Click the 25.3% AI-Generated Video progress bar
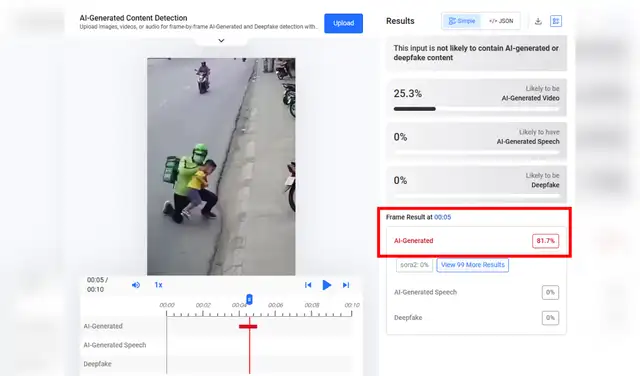The width and height of the screenshot is (640, 376). (476, 109)
